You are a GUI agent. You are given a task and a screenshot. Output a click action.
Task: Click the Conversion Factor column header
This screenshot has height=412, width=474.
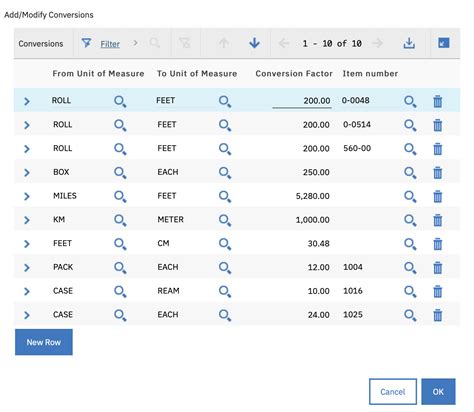point(294,74)
